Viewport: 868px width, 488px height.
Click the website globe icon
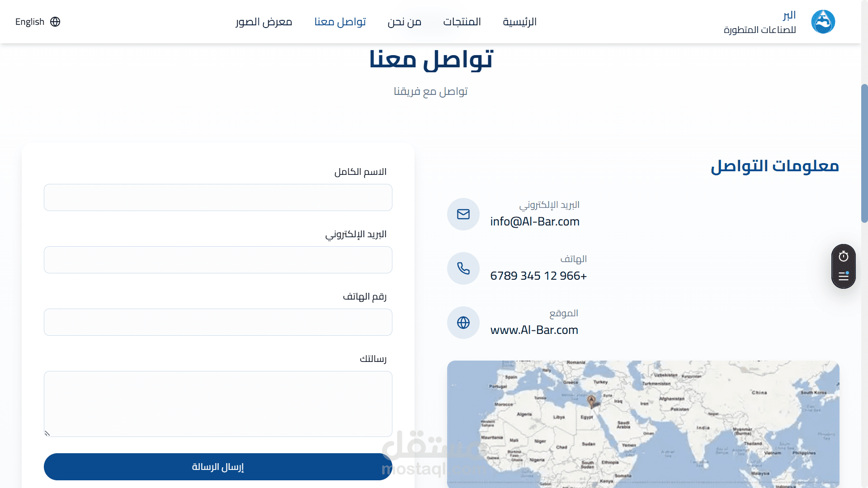[x=463, y=323]
